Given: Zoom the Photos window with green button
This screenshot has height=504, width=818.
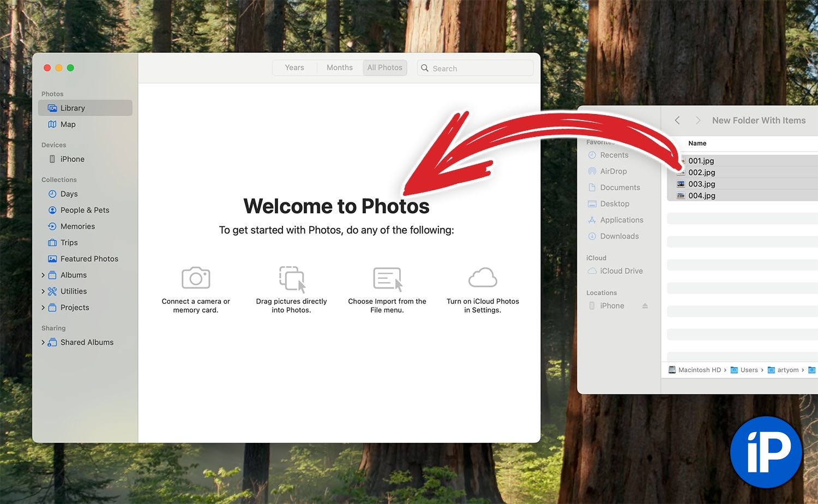Looking at the screenshot, I should [x=70, y=68].
